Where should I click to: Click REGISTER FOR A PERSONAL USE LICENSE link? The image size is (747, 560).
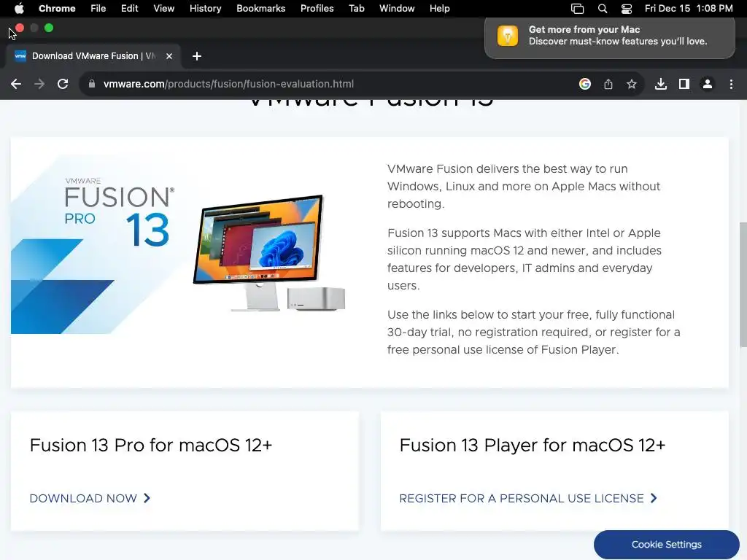click(522, 498)
